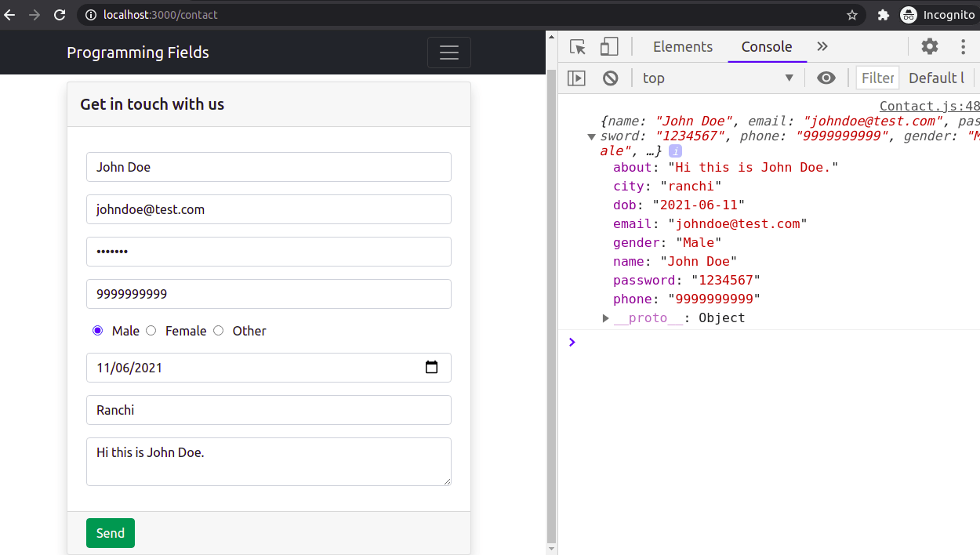Select the Female gender radio button

[151, 330]
